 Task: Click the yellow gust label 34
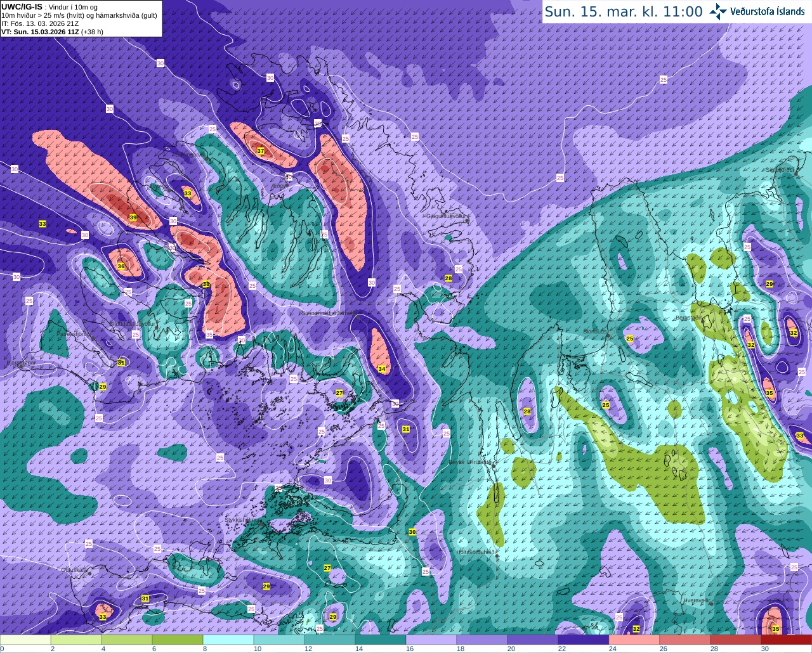381,369
